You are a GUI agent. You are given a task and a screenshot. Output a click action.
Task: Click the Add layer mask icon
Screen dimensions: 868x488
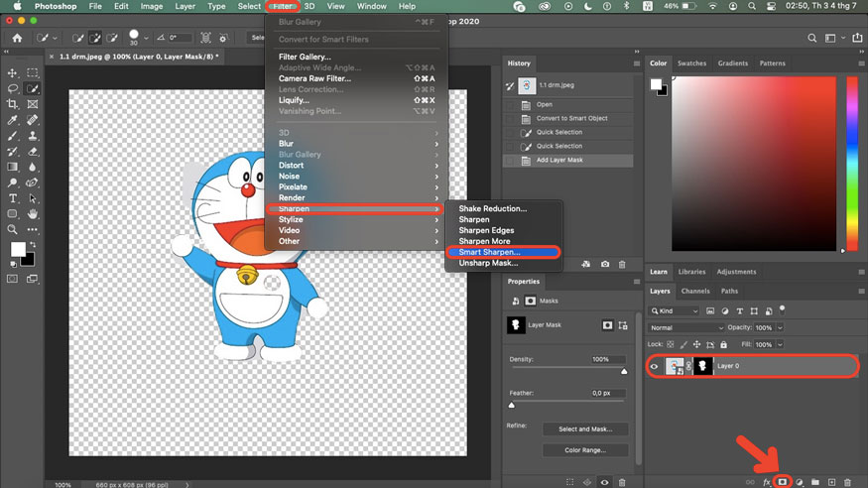click(782, 481)
